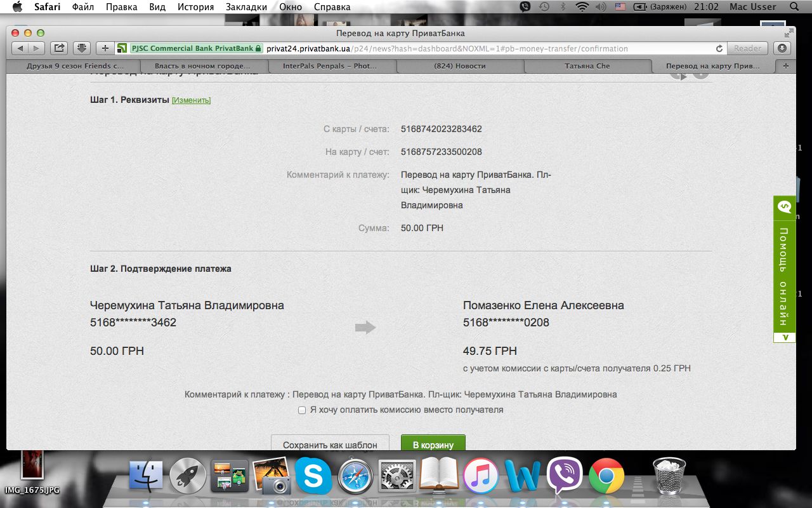Open System Preferences from the Dock

(396, 476)
